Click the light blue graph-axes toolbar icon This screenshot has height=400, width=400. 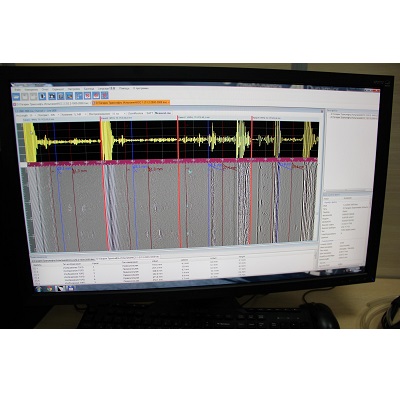click(79, 96)
